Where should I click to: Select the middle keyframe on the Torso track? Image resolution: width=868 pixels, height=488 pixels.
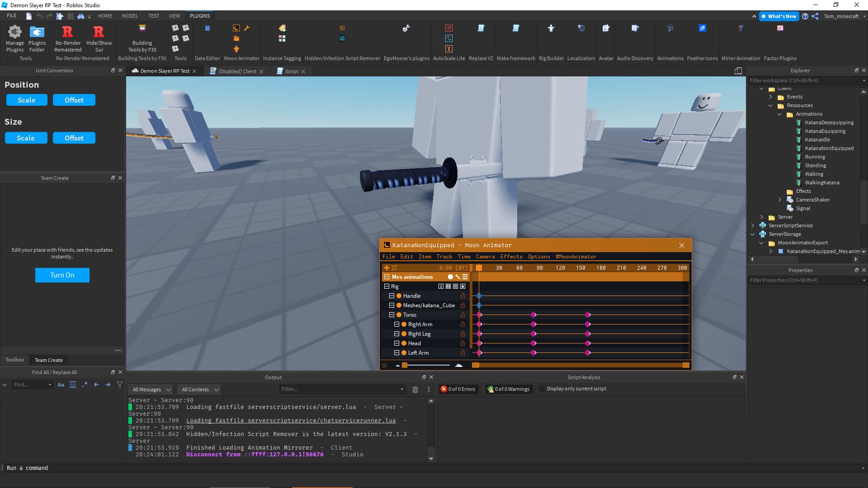(x=533, y=315)
